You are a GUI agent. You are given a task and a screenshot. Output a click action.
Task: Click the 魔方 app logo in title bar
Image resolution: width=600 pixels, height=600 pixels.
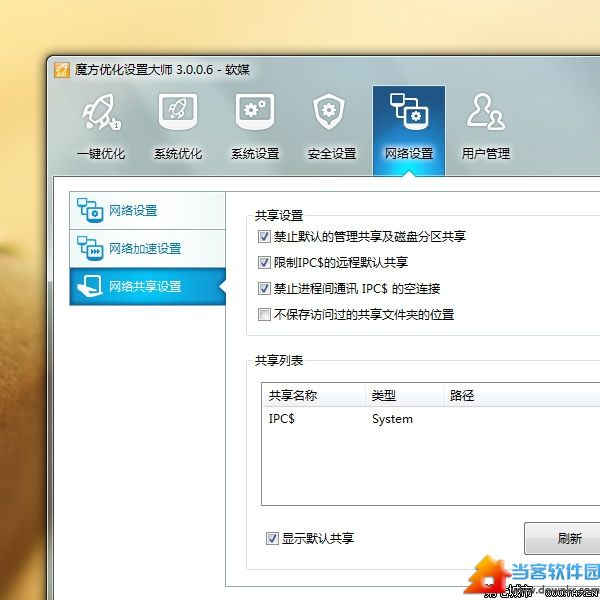pos(62,70)
